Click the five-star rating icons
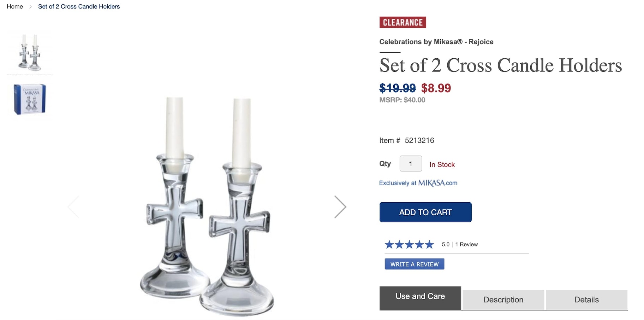Screen dimensions: 644x320 [x=409, y=245]
